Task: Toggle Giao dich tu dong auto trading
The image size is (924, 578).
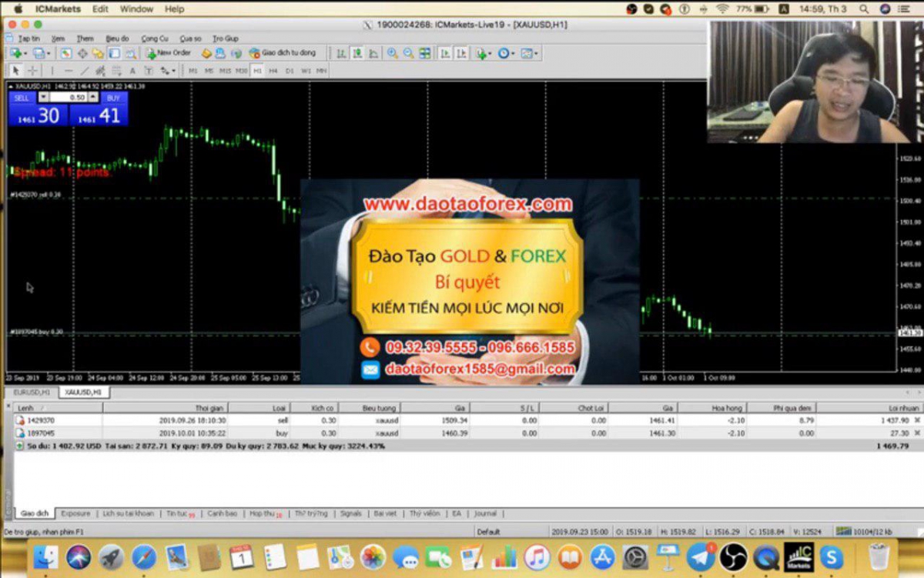Action: [x=283, y=53]
